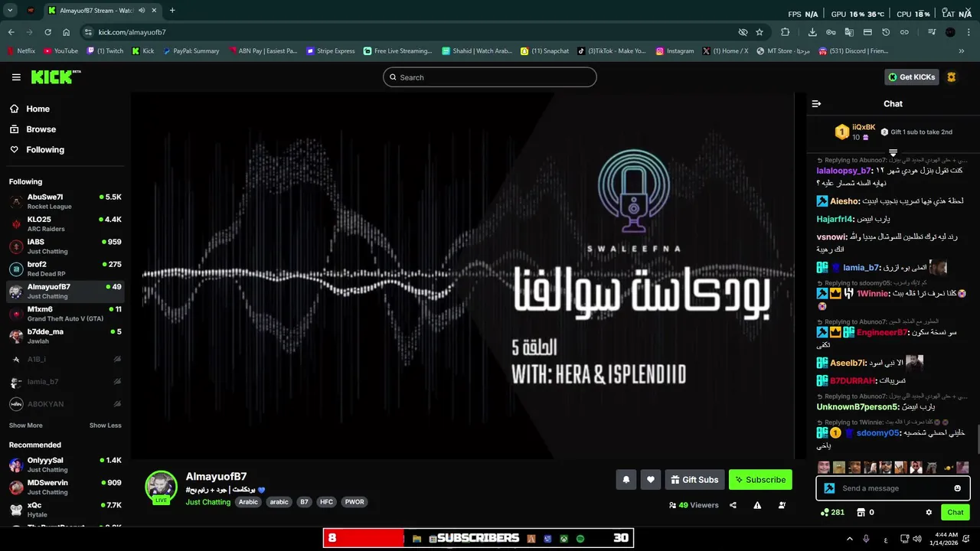
Task: Click Just Chatting category link
Action: pyautogui.click(x=207, y=502)
